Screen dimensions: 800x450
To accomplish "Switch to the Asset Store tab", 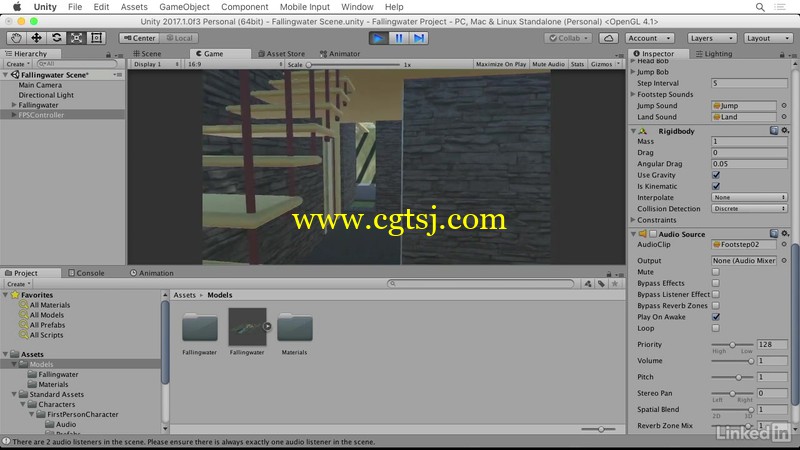I will point(281,54).
